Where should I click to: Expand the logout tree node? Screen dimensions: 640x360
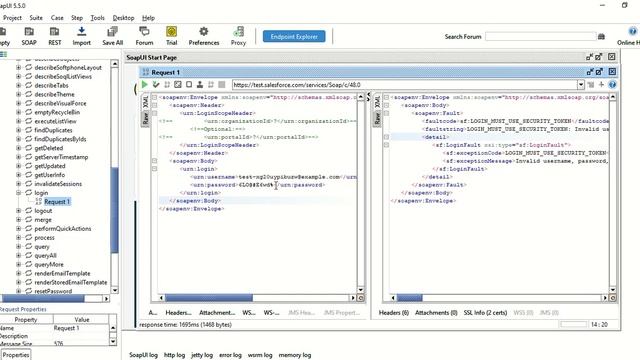click(x=18, y=211)
